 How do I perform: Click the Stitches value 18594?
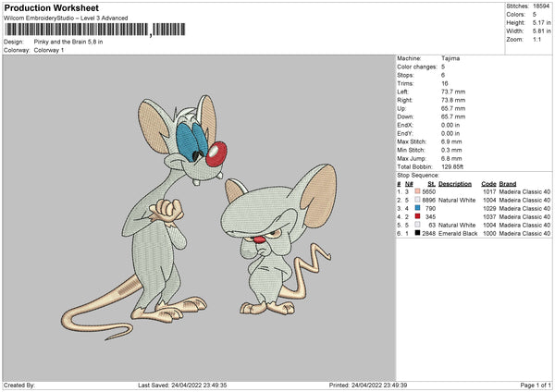[543, 6]
